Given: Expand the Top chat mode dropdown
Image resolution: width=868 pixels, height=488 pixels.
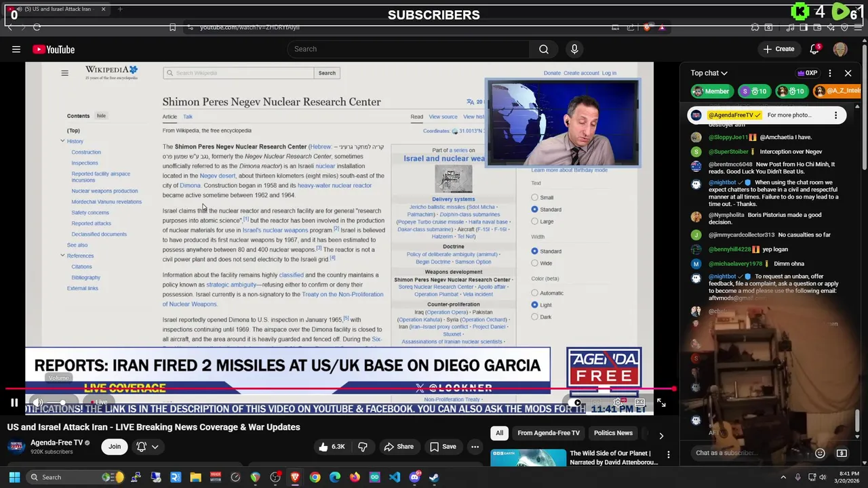Looking at the screenshot, I should 709,73.
